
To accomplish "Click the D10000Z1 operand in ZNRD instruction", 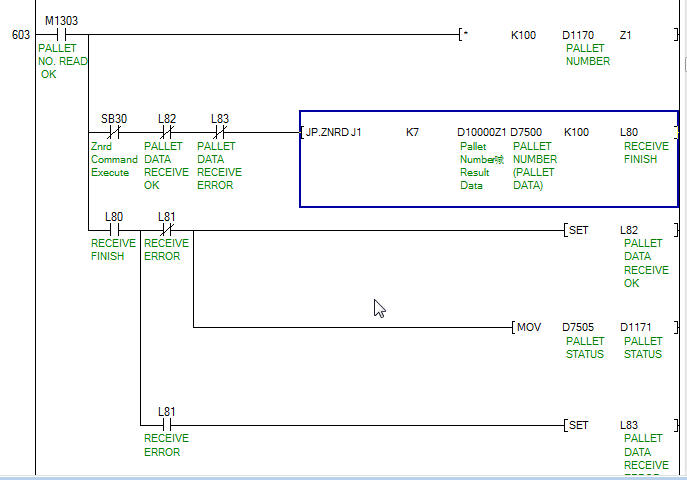I will 481,132.
